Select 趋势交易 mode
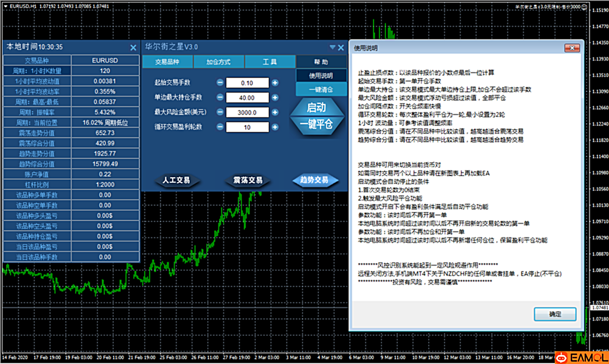Screen dimensions: 609x364 [315, 181]
